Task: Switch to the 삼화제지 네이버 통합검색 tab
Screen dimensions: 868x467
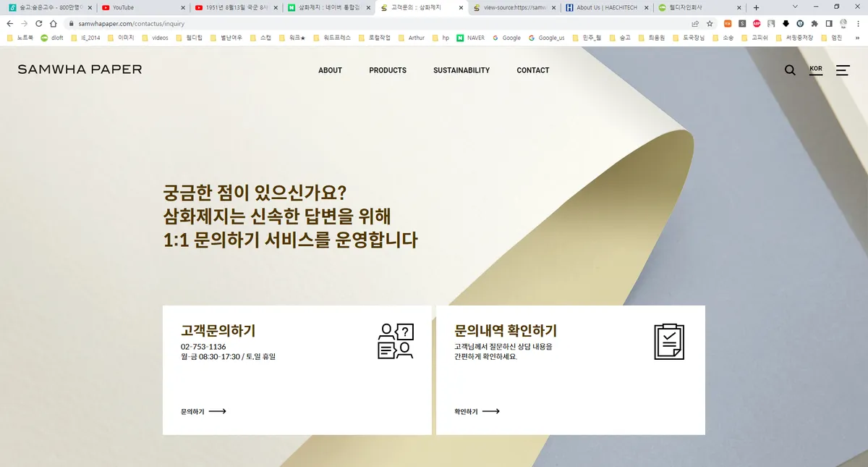Action: tap(328, 7)
